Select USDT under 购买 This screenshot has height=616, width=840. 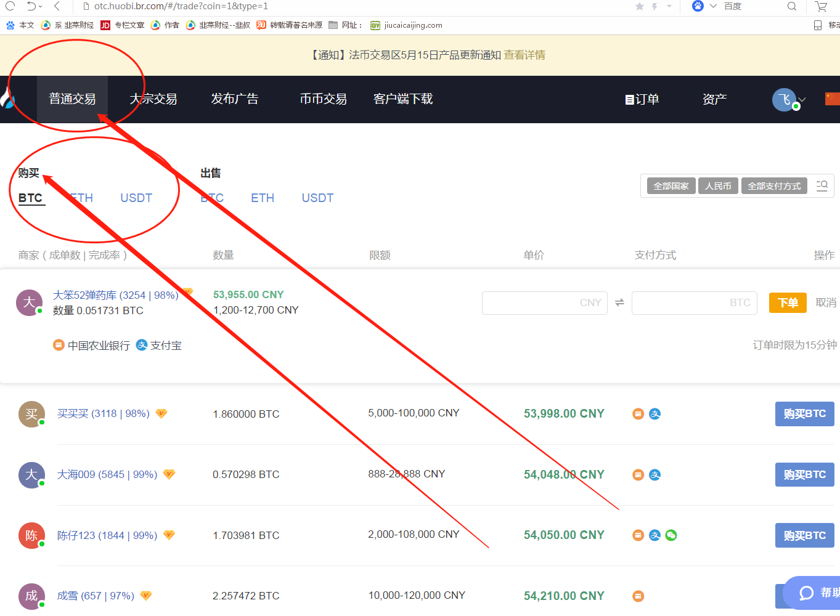click(136, 198)
